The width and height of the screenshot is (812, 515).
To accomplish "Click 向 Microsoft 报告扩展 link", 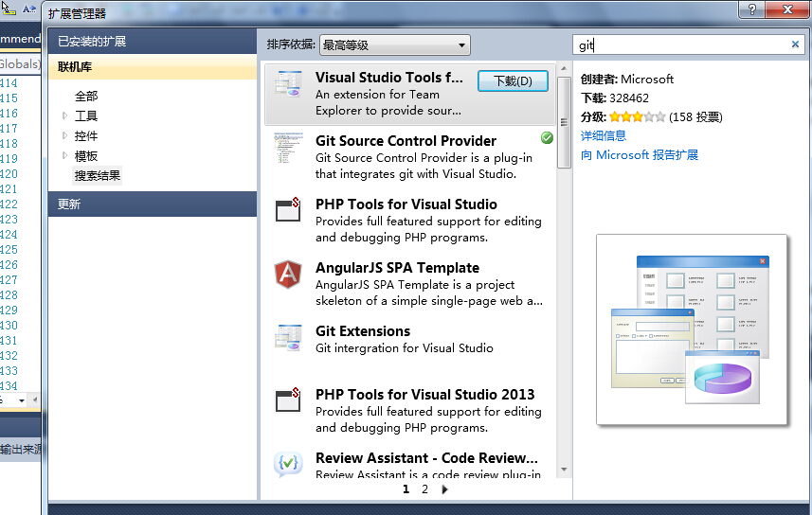I will pos(640,154).
